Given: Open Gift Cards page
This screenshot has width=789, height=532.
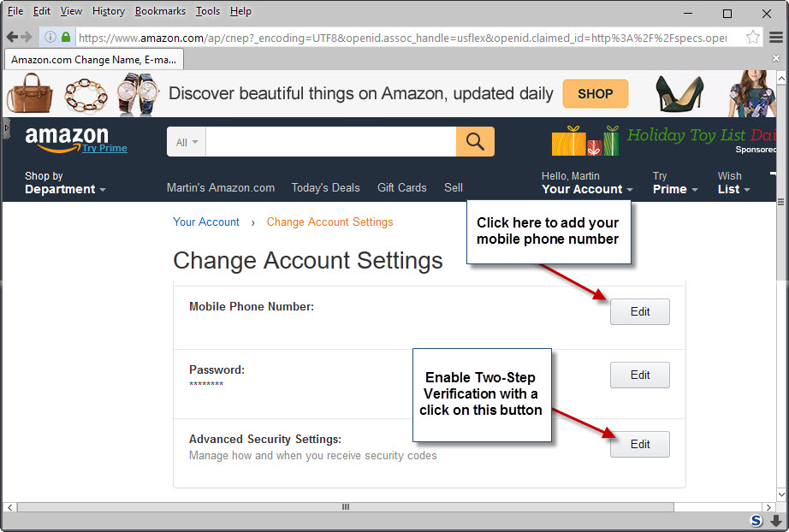Looking at the screenshot, I should pos(401,187).
